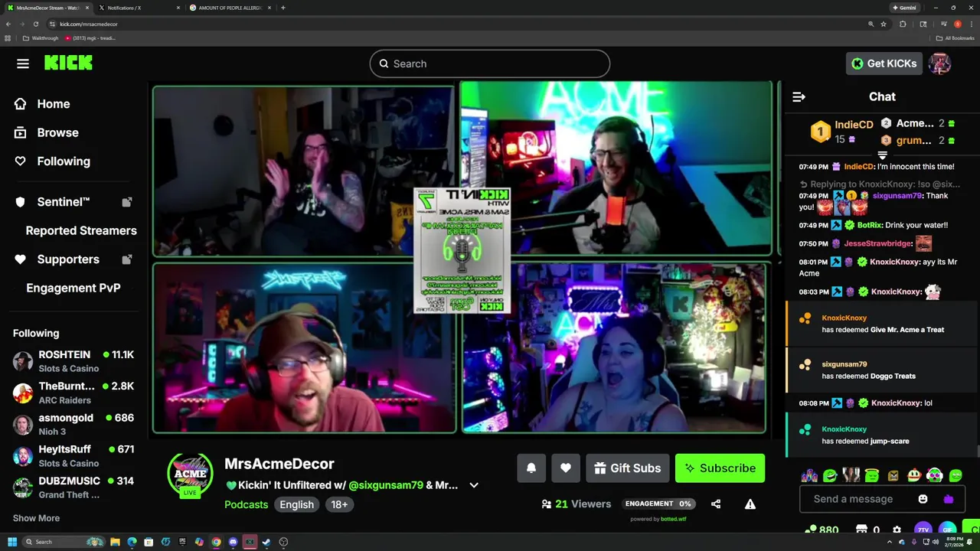
Task: Click the Podcasts category link
Action: (246, 504)
